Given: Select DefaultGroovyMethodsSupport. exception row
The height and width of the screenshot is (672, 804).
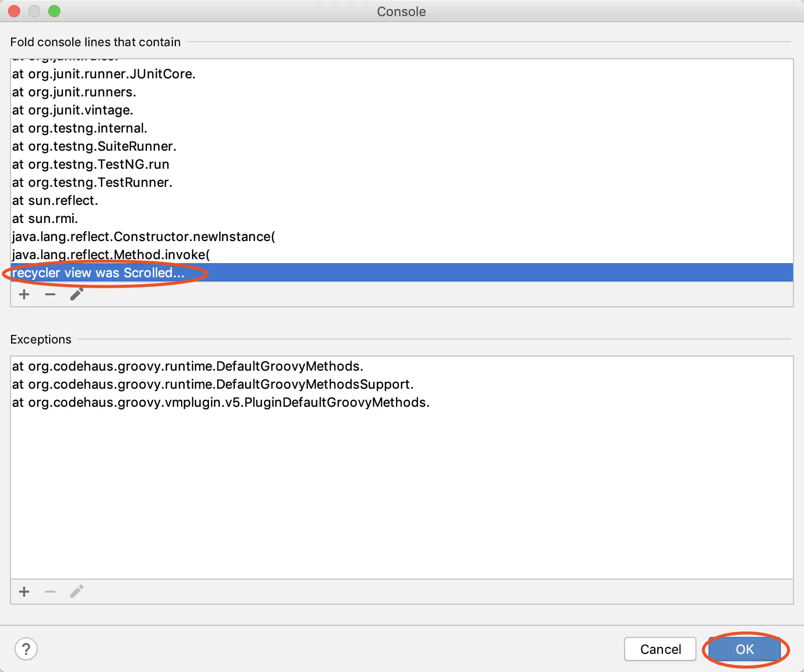Looking at the screenshot, I should click(402, 384).
